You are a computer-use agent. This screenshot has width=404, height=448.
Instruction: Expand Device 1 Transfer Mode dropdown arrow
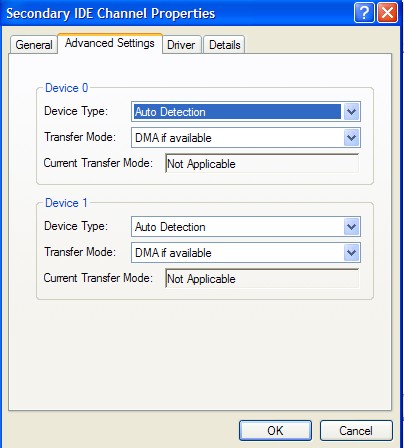tap(351, 253)
